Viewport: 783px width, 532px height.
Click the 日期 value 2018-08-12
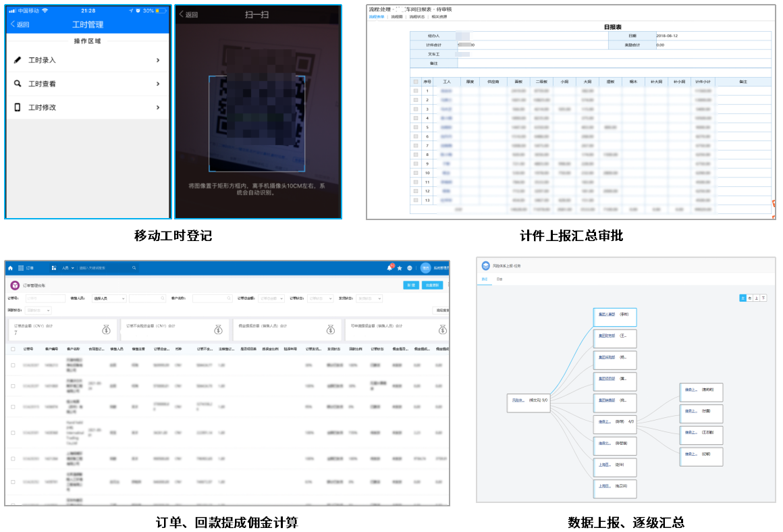pos(667,36)
